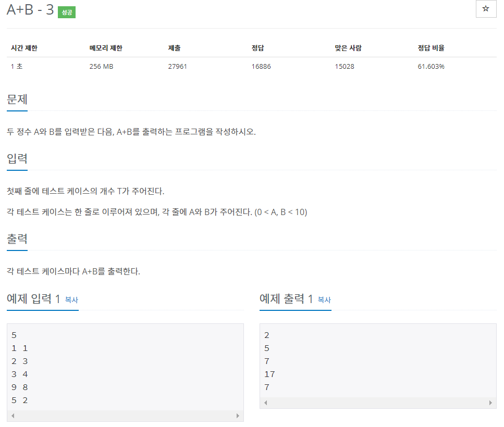This screenshot has width=504, height=427.
Task: Click the '9 8' line in example input
Action: coord(20,387)
